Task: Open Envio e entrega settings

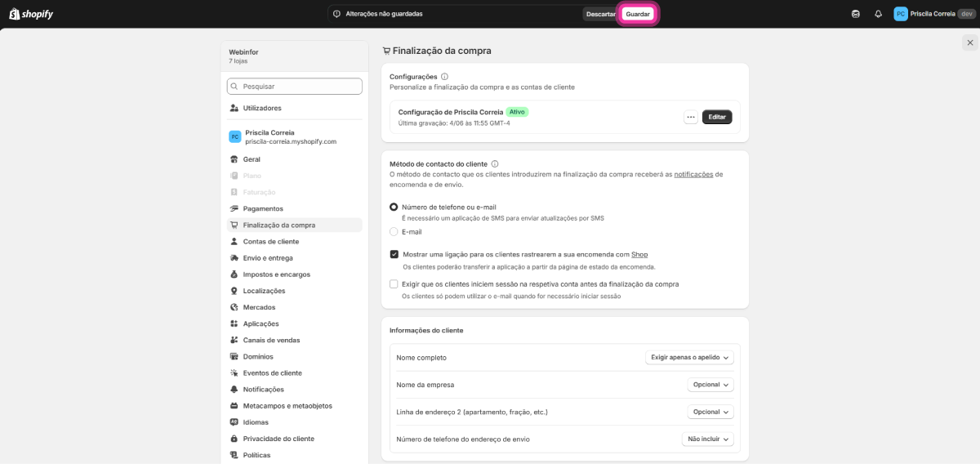Action: click(294, 257)
